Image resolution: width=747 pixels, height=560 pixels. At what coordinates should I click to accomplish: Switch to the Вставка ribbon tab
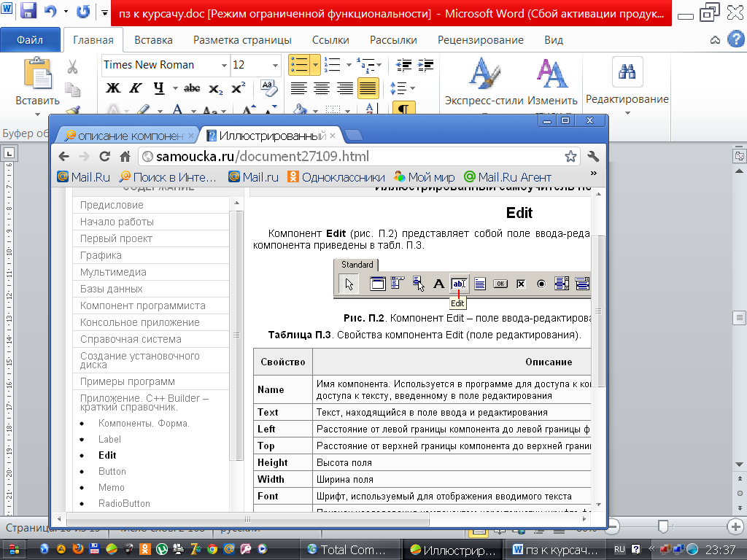pos(153,40)
